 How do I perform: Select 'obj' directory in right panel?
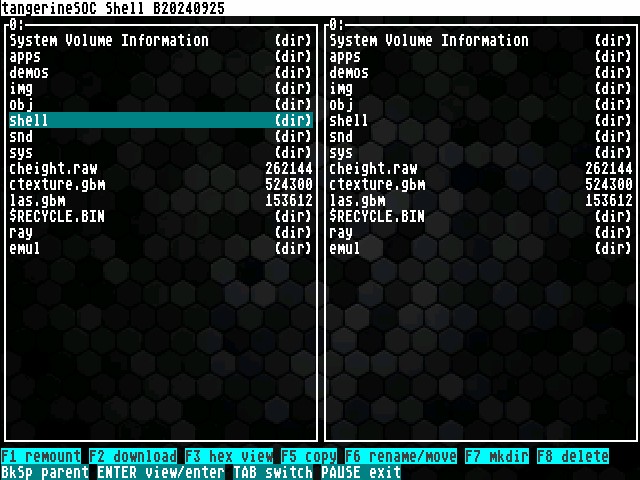pos(481,104)
